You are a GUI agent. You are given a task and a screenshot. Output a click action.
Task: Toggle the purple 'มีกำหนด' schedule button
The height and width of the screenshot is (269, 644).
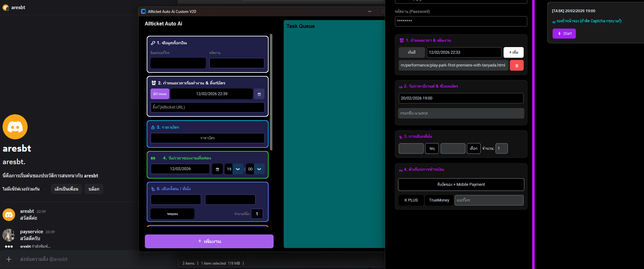(160, 94)
